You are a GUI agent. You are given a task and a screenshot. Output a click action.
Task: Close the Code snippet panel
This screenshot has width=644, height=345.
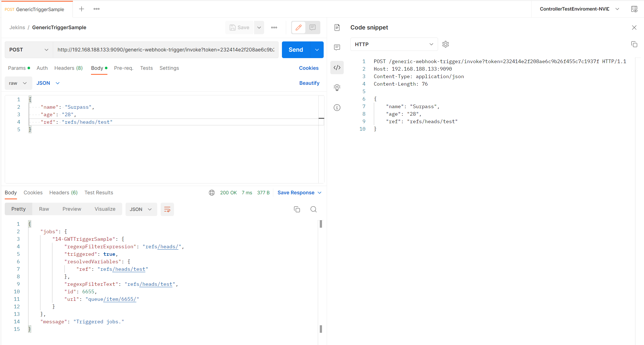(634, 28)
